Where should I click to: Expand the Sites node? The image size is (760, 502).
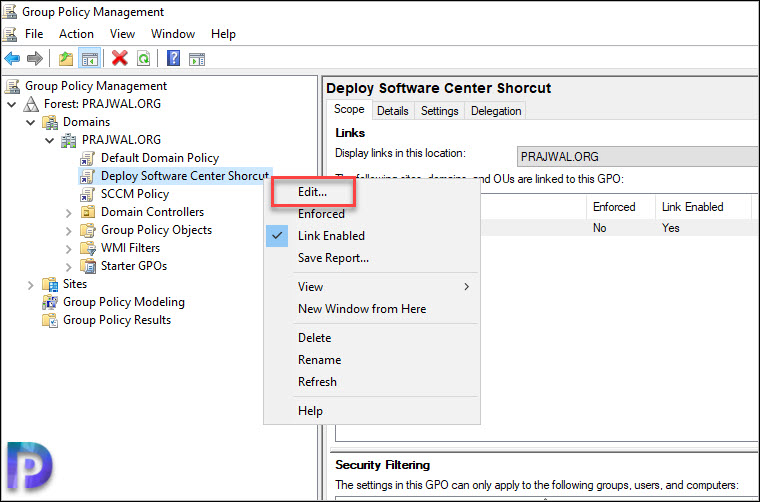click(31, 284)
